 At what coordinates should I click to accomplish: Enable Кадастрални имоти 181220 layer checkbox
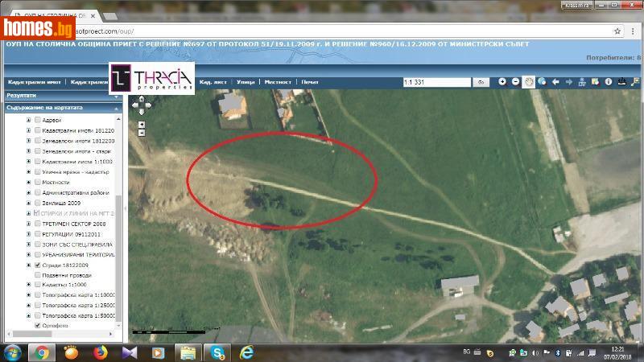[x=38, y=130]
